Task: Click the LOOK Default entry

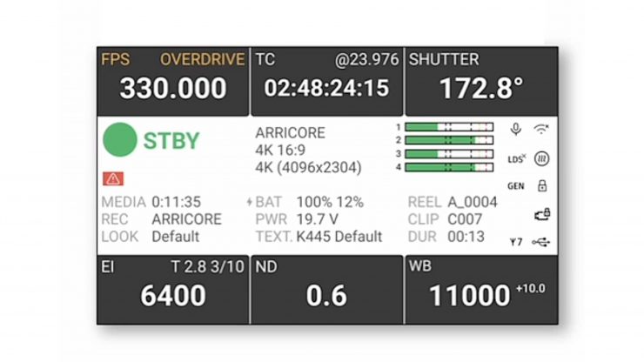Action: point(151,237)
